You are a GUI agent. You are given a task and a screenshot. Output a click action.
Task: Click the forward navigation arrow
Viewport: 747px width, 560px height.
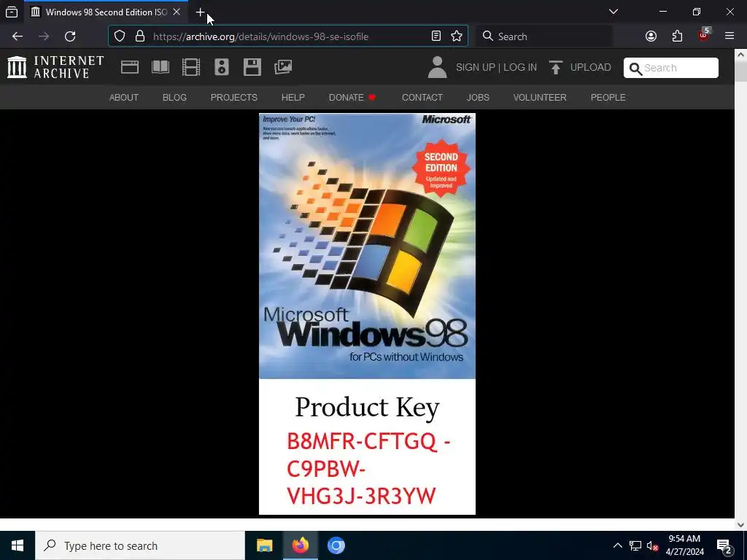coord(44,36)
